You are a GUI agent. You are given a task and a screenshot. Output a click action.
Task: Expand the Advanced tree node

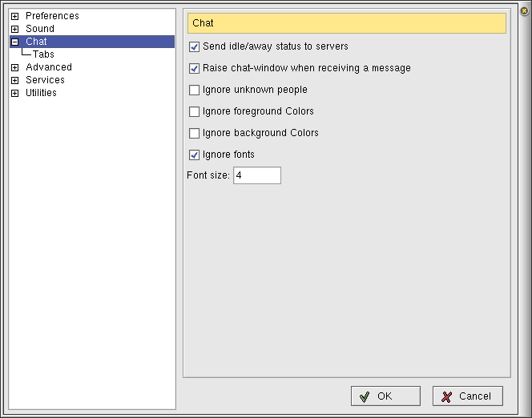pyautogui.click(x=14, y=67)
